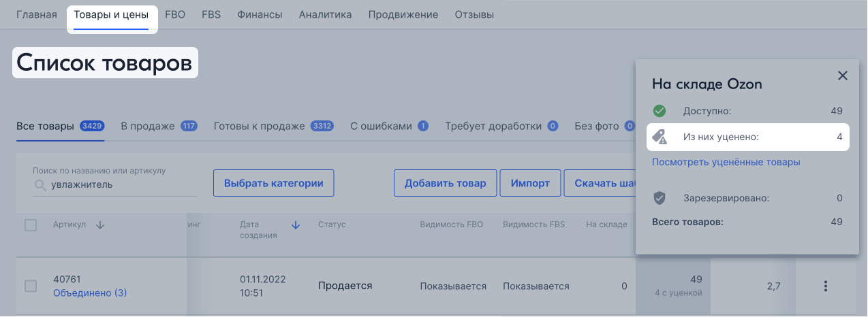
Task: Expand the Объединено (3) link
Action: [90, 293]
